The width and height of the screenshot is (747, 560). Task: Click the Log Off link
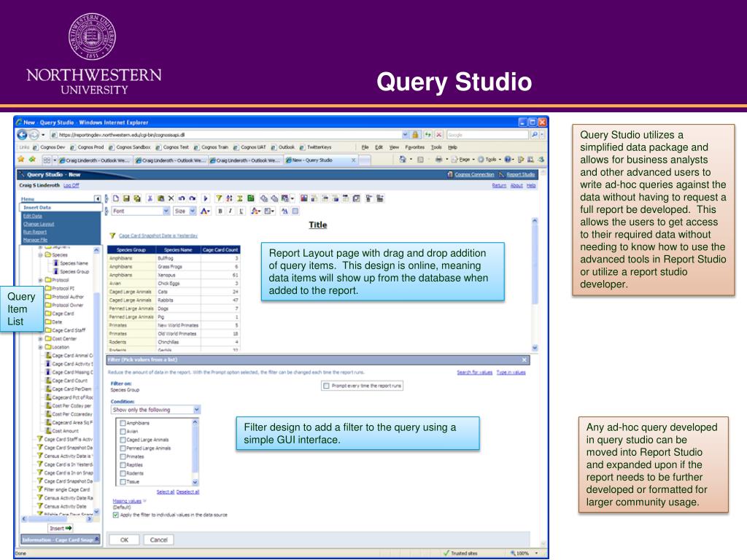click(71, 185)
